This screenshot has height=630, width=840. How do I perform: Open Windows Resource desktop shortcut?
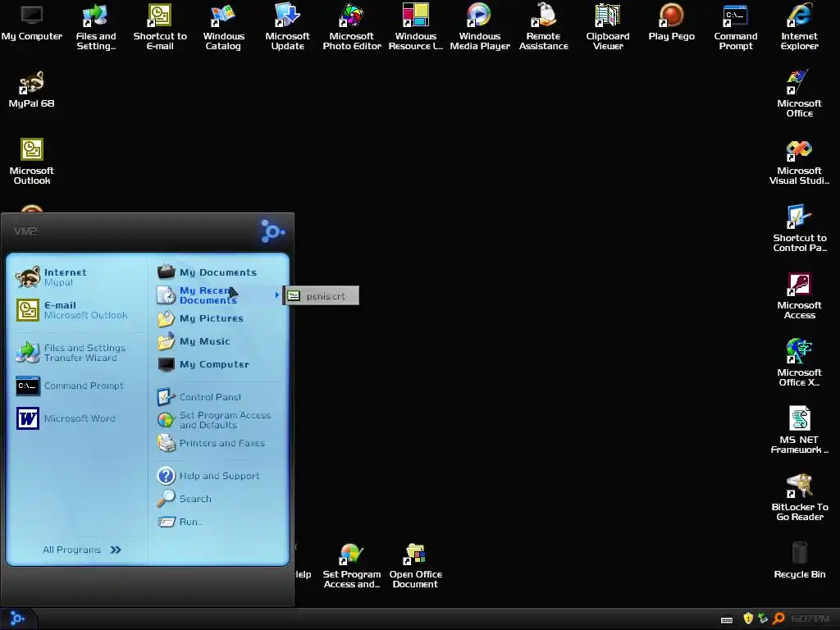click(416, 27)
